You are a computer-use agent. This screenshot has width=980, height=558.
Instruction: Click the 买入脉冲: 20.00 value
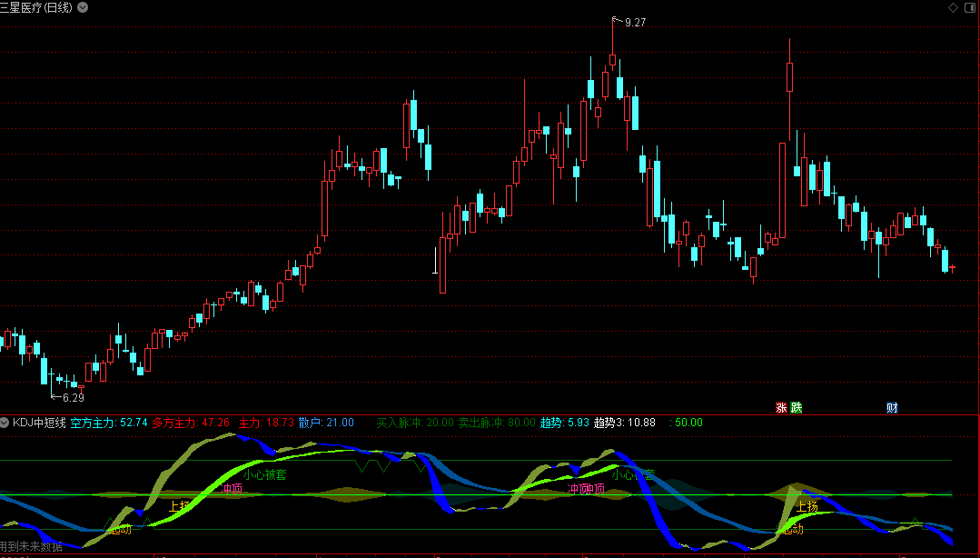point(415,423)
